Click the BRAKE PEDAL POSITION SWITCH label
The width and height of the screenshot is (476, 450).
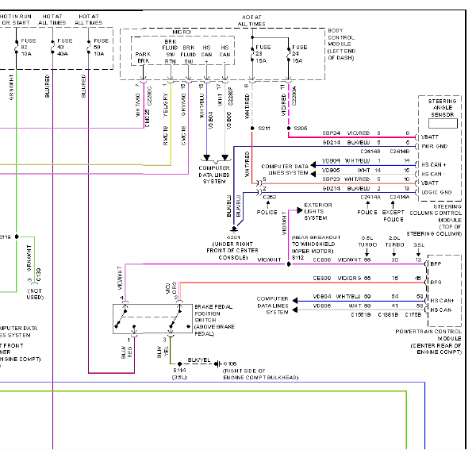(213, 313)
